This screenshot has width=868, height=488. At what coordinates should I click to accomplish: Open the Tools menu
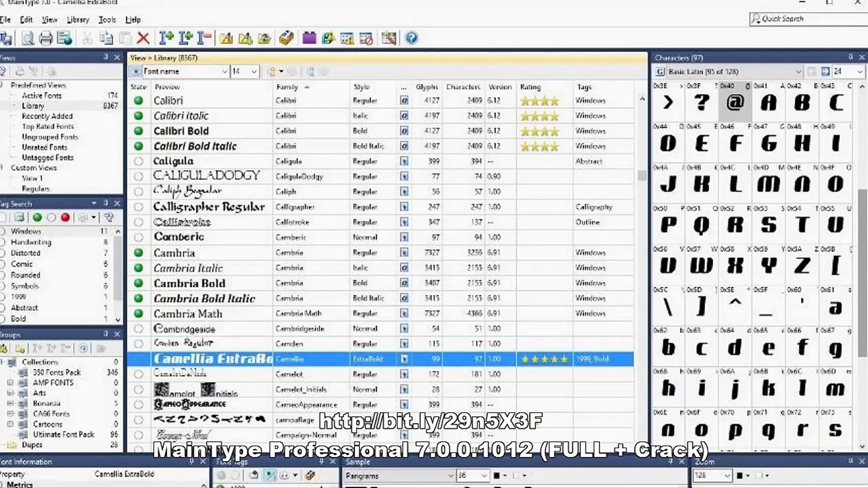107,20
